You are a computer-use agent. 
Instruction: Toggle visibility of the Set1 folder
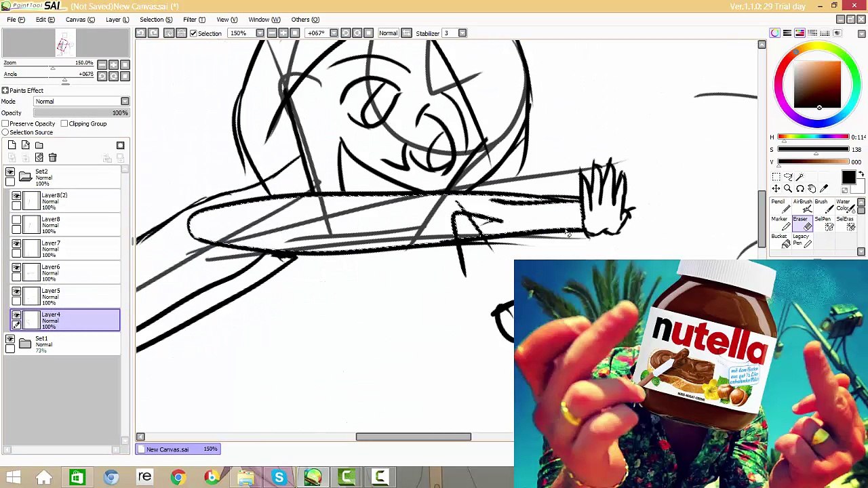pyautogui.click(x=9, y=340)
